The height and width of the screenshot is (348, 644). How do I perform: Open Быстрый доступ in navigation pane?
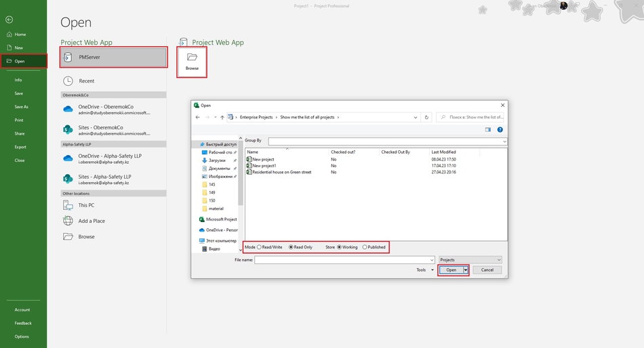pos(218,144)
